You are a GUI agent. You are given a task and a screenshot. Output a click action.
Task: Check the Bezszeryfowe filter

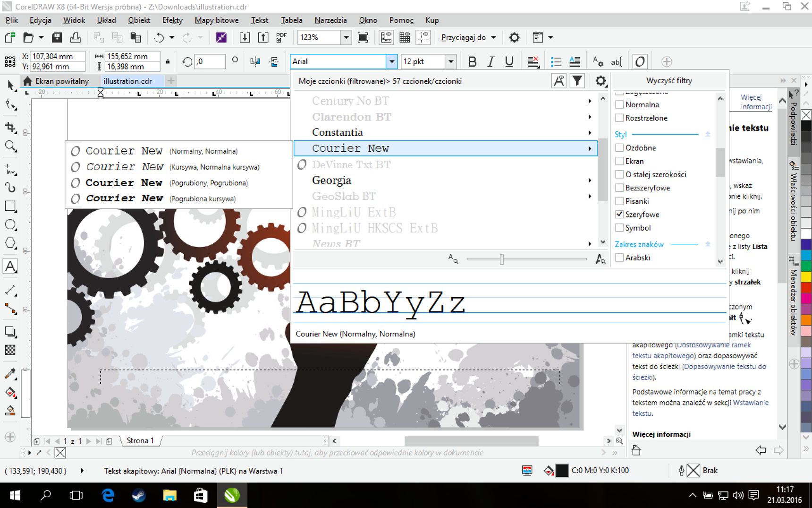click(x=620, y=188)
